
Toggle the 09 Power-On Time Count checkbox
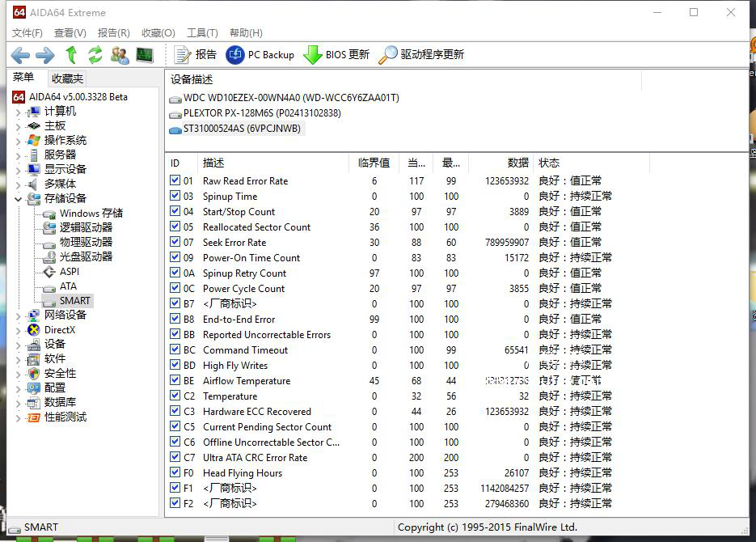coord(175,257)
